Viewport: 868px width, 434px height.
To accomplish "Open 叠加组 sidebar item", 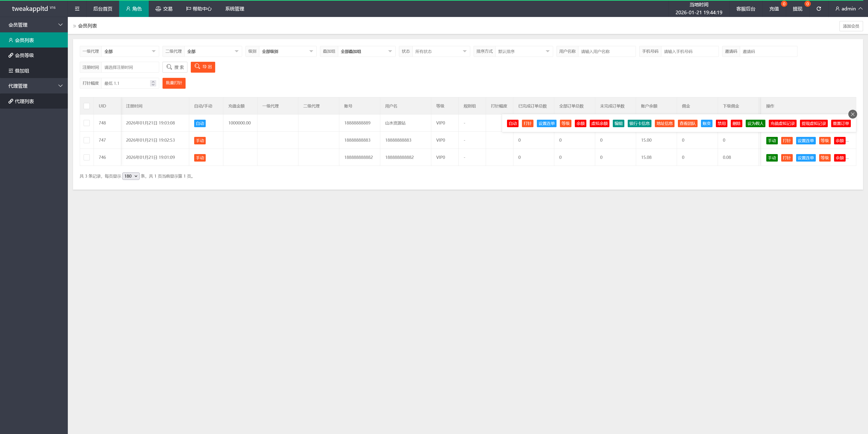I will coord(22,70).
